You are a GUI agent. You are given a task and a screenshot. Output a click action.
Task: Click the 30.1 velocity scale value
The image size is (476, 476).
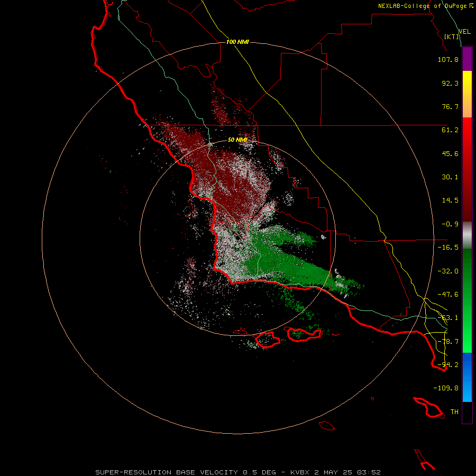click(450, 177)
